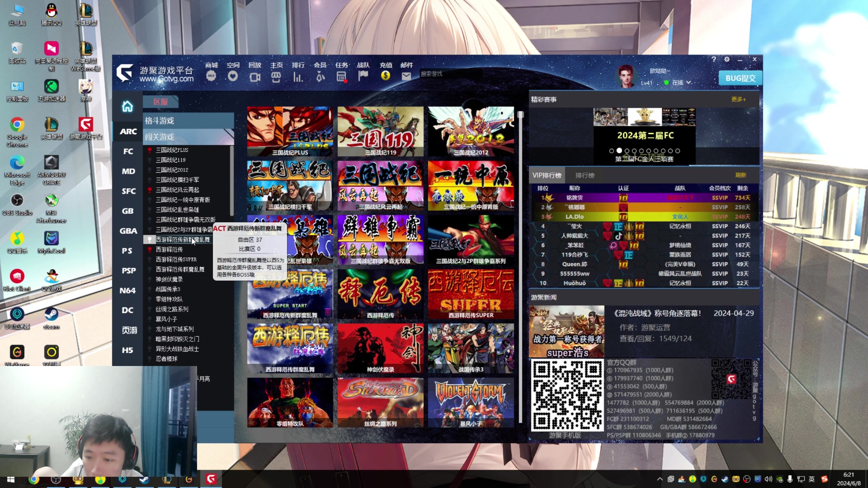Open the 战队 team flag icon
The width and height of the screenshot is (868, 488).
pos(363,76)
